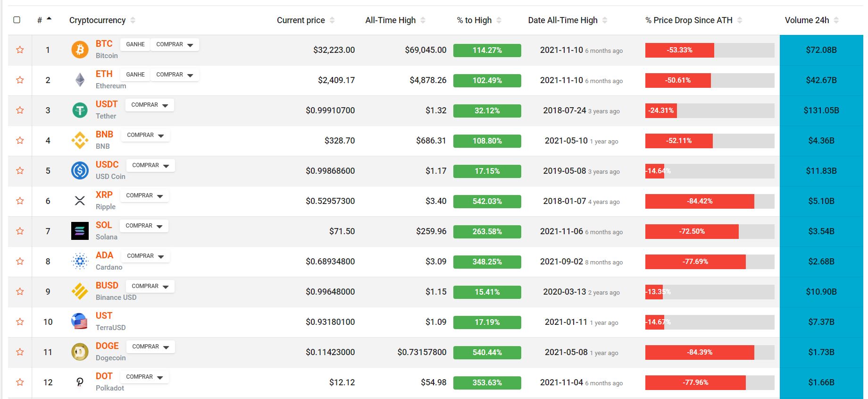
Task: Star BNB as a favorite
Action: [x=20, y=140]
